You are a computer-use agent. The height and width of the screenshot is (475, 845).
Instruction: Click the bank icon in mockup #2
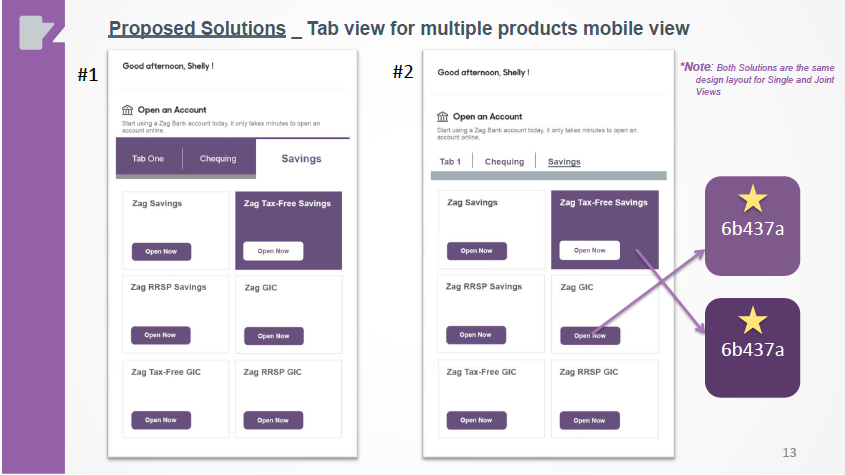(x=443, y=117)
